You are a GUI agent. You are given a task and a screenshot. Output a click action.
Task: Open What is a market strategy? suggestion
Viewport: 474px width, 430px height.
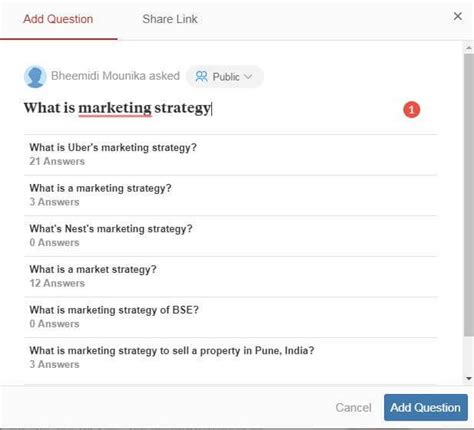point(231,276)
